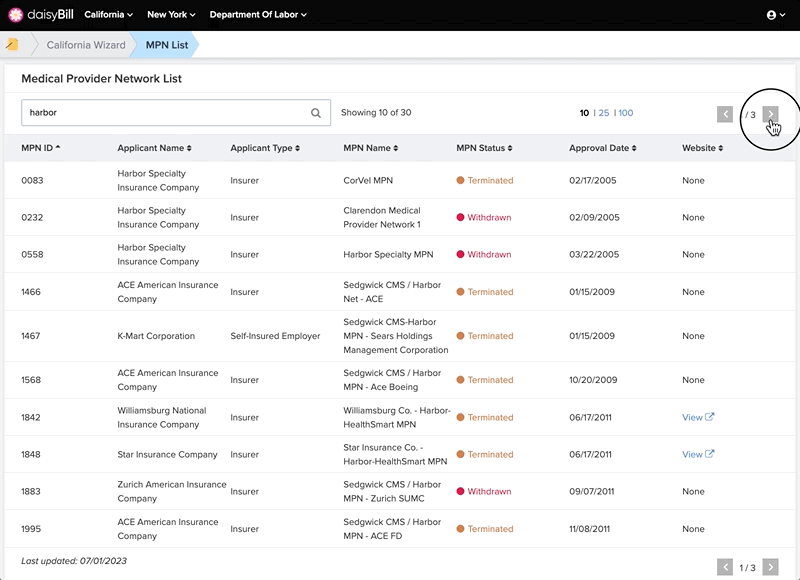Select MPN ID 0558 cell
Image resolution: width=800 pixels, height=580 pixels.
click(32, 255)
